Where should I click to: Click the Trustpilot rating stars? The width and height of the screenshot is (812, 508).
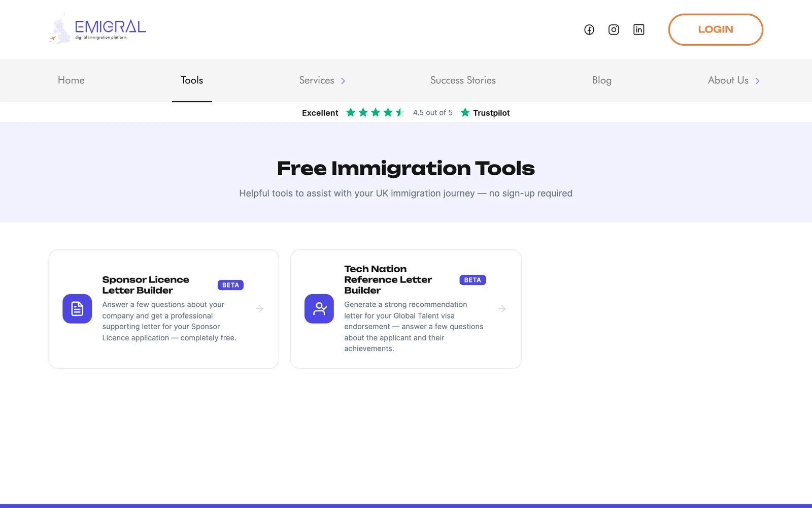(x=375, y=112)
